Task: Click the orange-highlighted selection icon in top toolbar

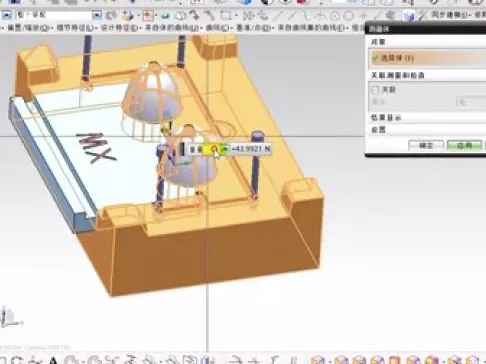Action: 147,15
